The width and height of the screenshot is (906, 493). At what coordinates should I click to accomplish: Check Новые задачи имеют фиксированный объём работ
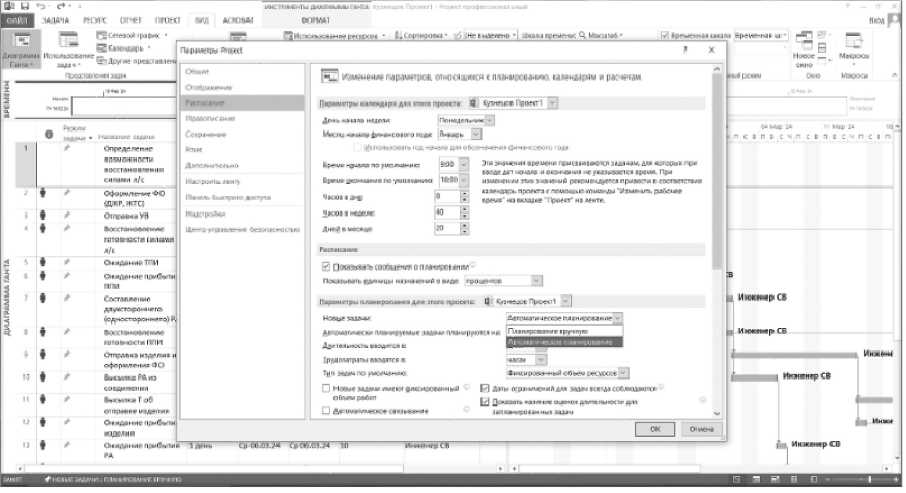pyautogui.click(x=326, y=387)
